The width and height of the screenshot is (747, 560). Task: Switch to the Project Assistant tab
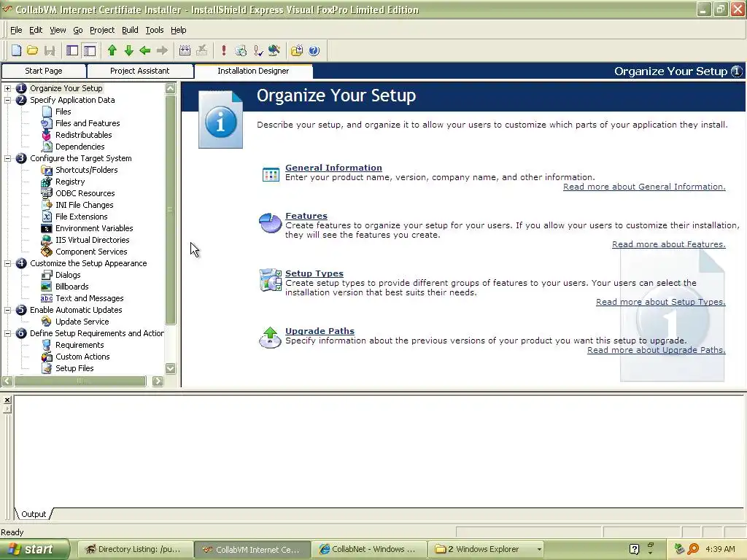click(x=139, y=71)
